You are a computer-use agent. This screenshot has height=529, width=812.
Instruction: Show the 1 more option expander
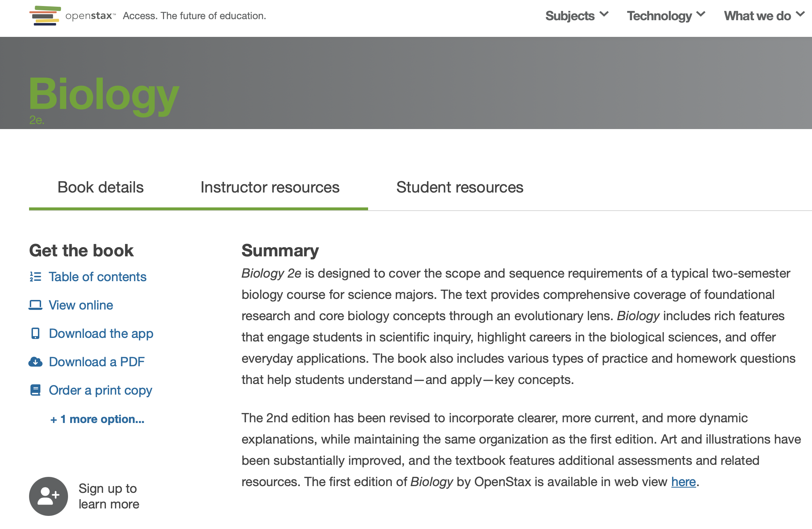[97, 419]
